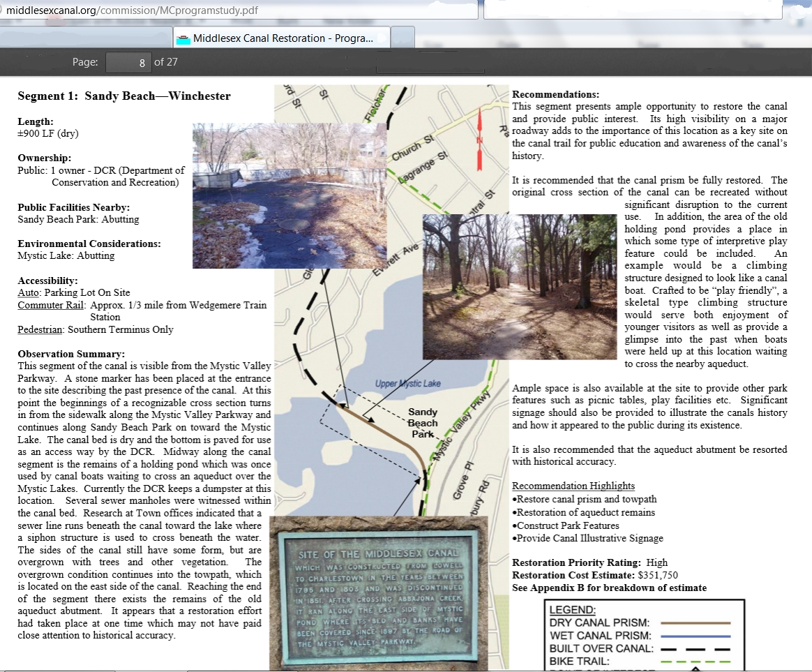The image size is (812, 672).
Task: Click bullet 'Construct Park Features'
Action: point(566,525)
